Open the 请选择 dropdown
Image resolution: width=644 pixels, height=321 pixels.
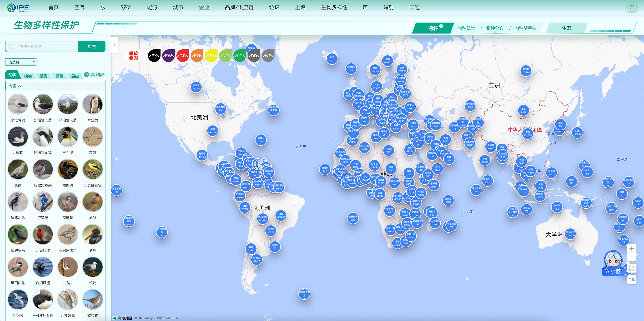pyautogui.click(x=21, y=62)
